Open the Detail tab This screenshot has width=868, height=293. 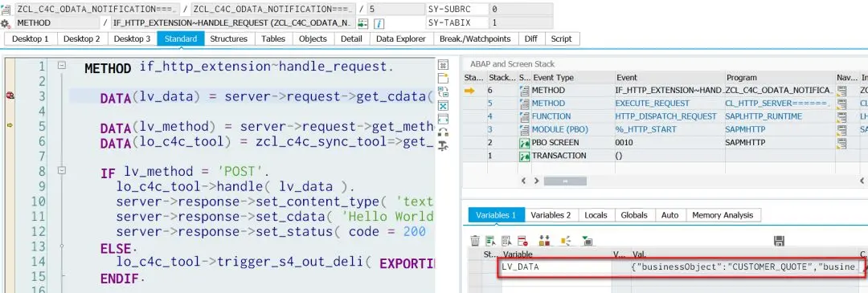[x=351, y=39]
